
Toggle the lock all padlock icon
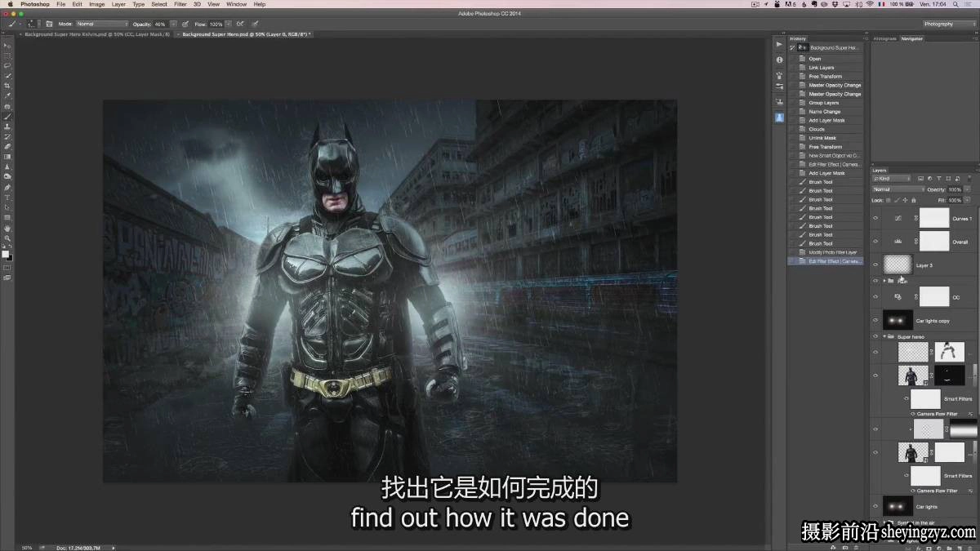click(915, 199)
